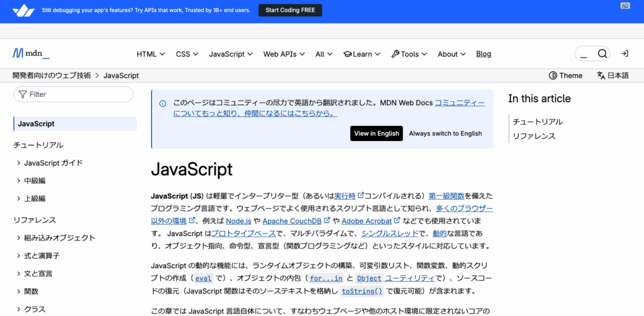Click the AD badge in banner
Viewport: 644px width, 316px height.
coord(625,6)
